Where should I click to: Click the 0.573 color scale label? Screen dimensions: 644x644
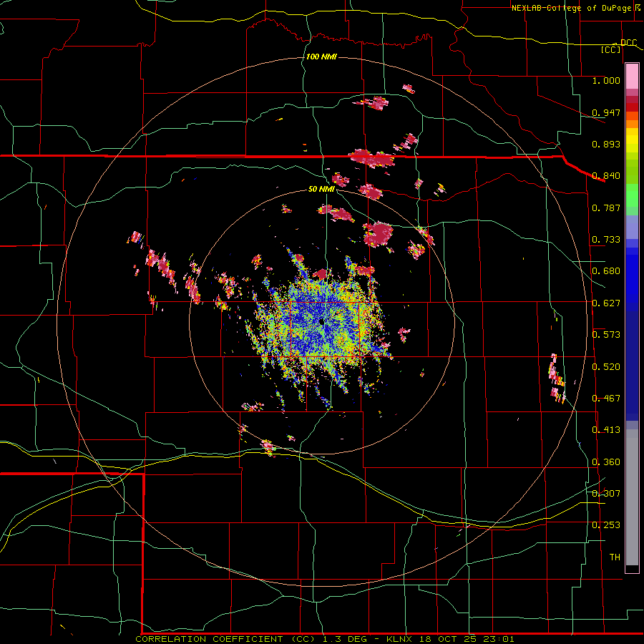(x=606, y=335)
